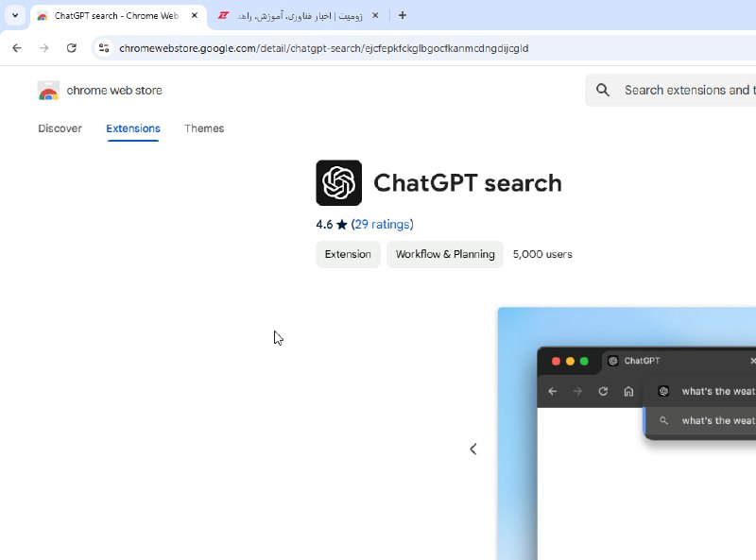
Task: Switch to the ChatGPT search Chrome Web Store tab
Action: point(119,16)
